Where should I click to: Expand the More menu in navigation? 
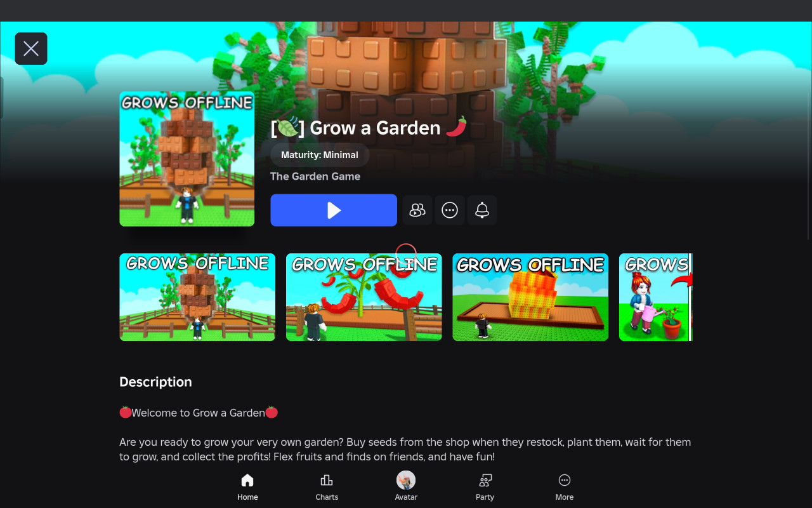click(565, 487)
